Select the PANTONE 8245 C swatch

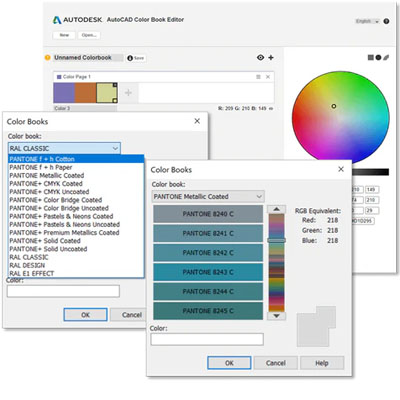coord(208,311)
